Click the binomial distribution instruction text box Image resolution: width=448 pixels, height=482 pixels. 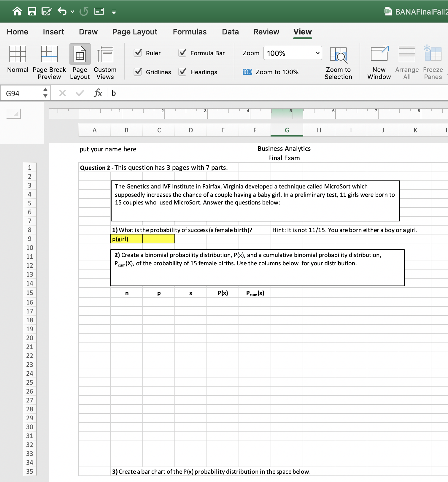click(257, 268)
